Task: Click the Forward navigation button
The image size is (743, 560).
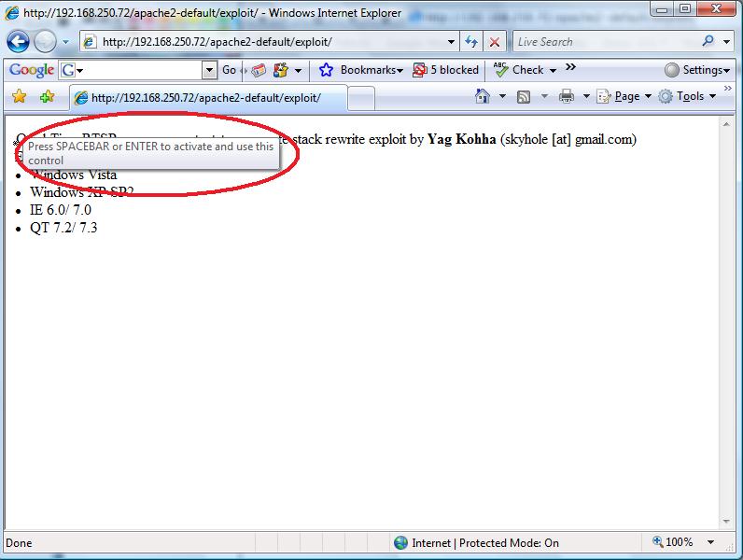Action: [46, 42]
